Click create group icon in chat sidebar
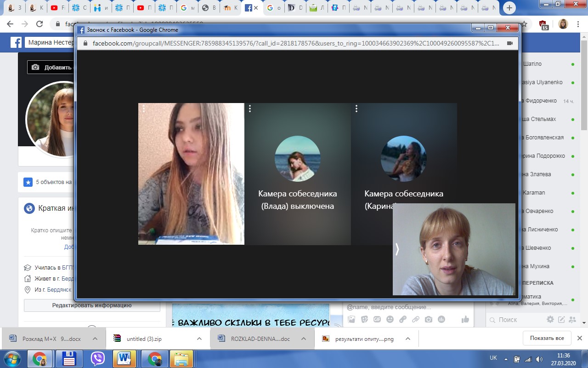The width and height of the screenshot is (588, 368). (x=572, y=319)
